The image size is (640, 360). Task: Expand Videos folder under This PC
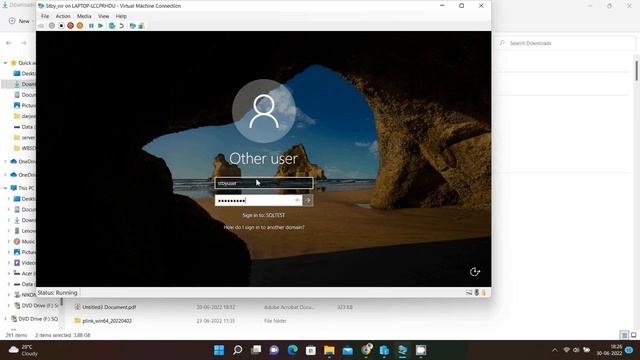point(9,263)
